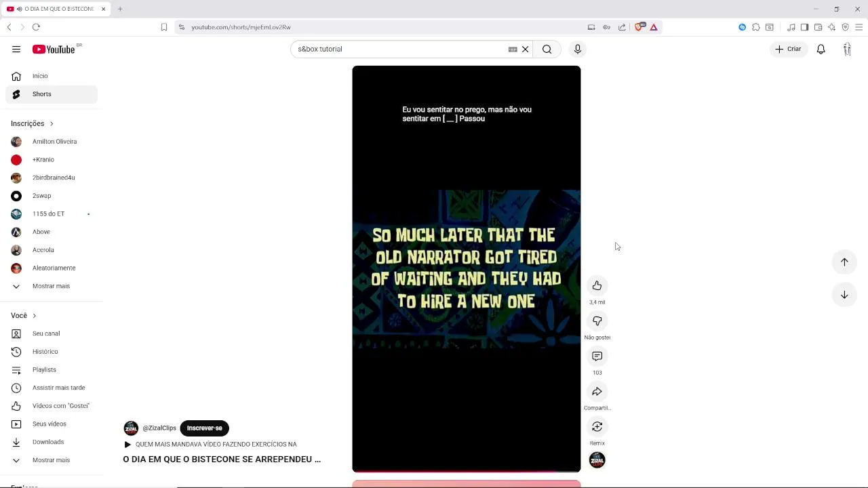The height and width of the screenshot is (488, 868).
Task: Open the Above channel
Action: pos(52,232)
